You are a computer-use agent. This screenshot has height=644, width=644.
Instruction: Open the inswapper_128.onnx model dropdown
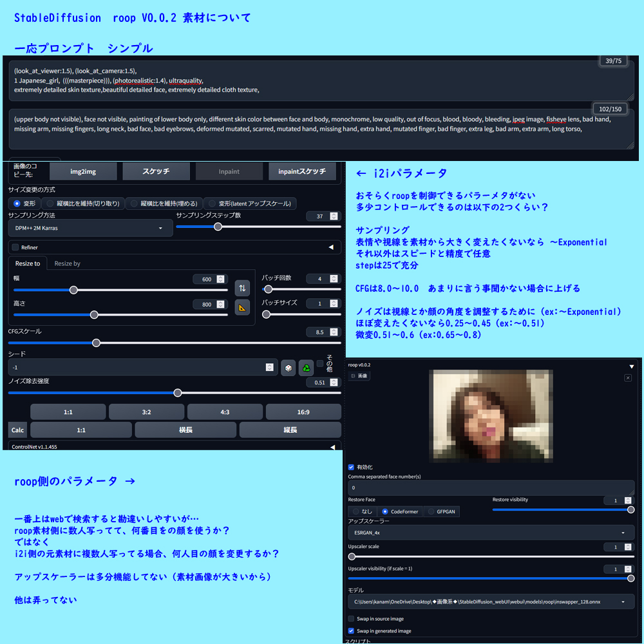(491, 601)
